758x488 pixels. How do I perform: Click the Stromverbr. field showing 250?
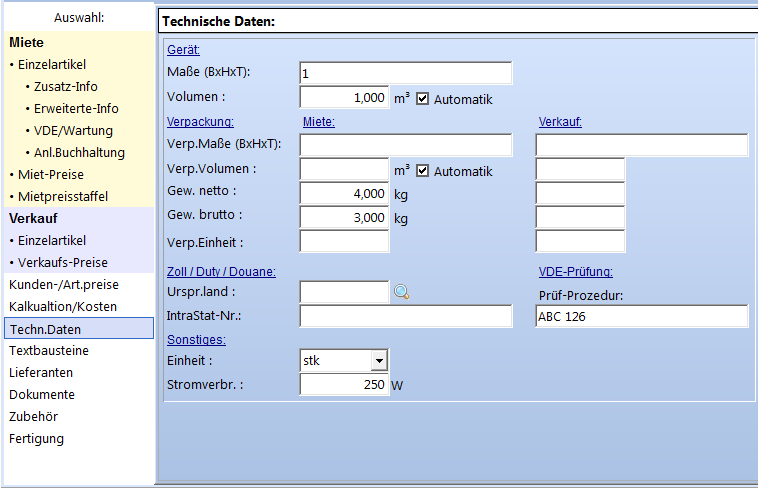point(344,384)
